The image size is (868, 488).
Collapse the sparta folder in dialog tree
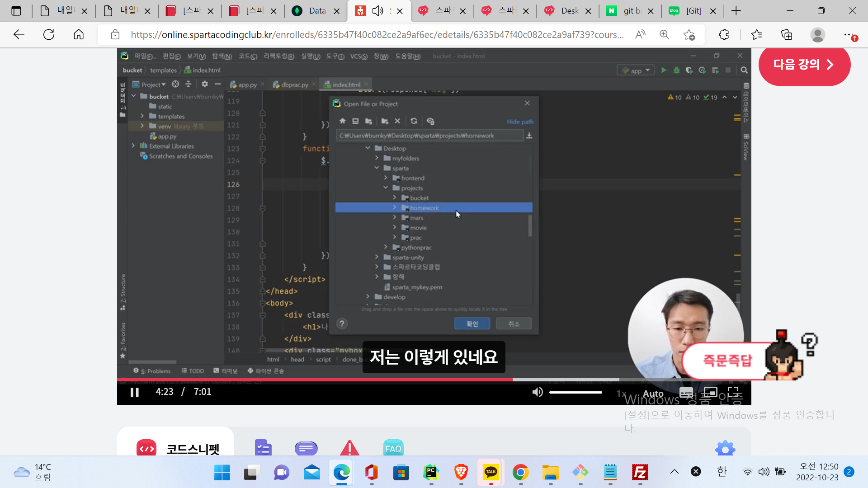(377, 168)
